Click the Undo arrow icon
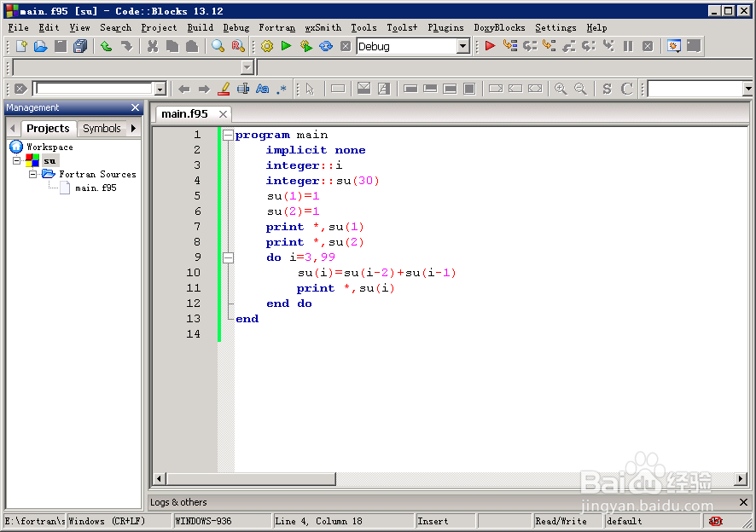The height and width of the screenshot is (532, 756). (106, 46)
